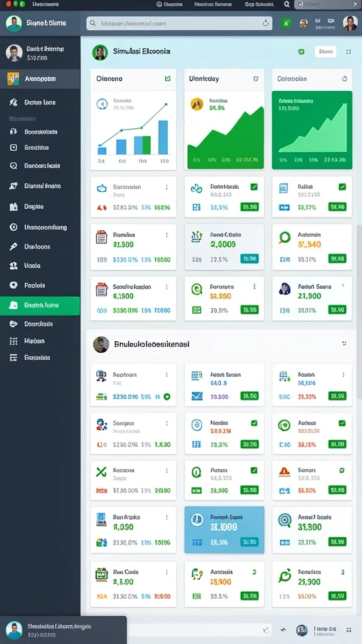Screen dimensions: 362x644
Task: Click the Skane button in the Simulasi header
Action: pos(326,52)
